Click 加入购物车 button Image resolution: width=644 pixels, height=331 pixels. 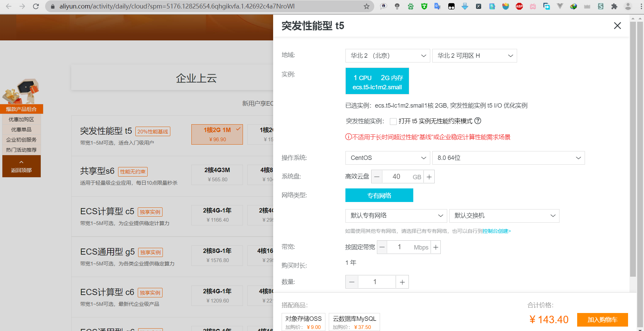tap(603, 319)
